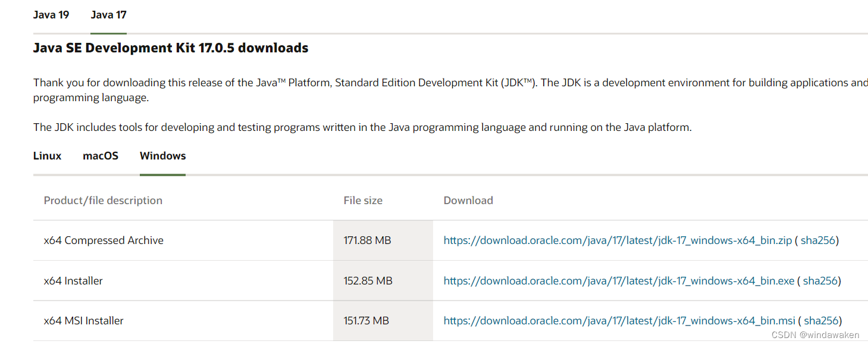Image resolution: width=868 pixels, height=344 pixels.
Task: Click the 'Download' column header
Action: point(468,201)
